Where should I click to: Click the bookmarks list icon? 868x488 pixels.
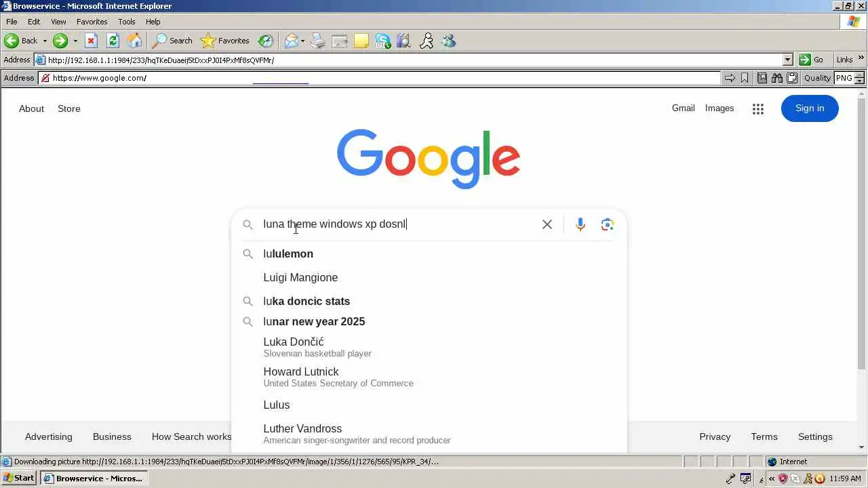[x=762, y=78]
